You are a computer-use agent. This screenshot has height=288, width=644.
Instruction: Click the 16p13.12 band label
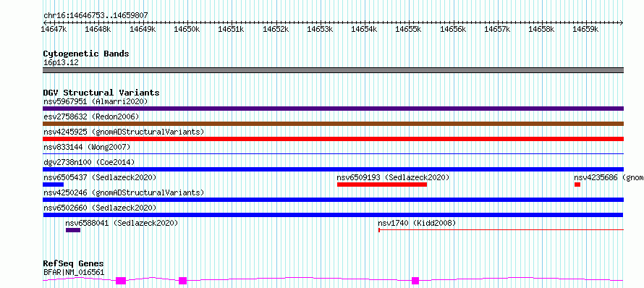pyautogui.click(x=61, y=63)
